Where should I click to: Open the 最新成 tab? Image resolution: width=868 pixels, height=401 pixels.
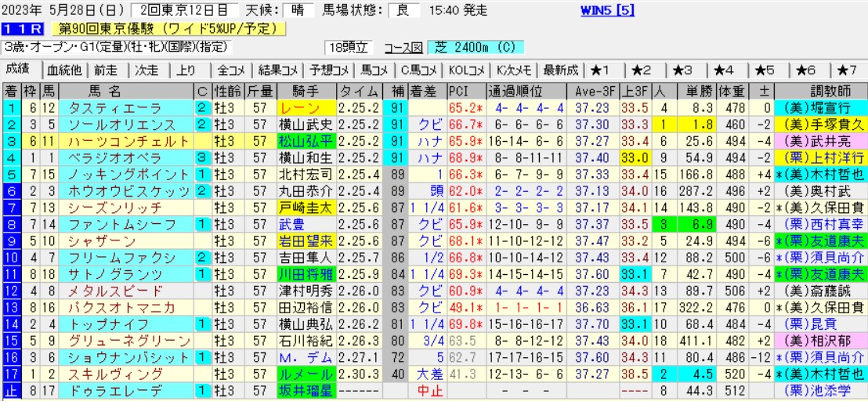(x=561, y=69)
